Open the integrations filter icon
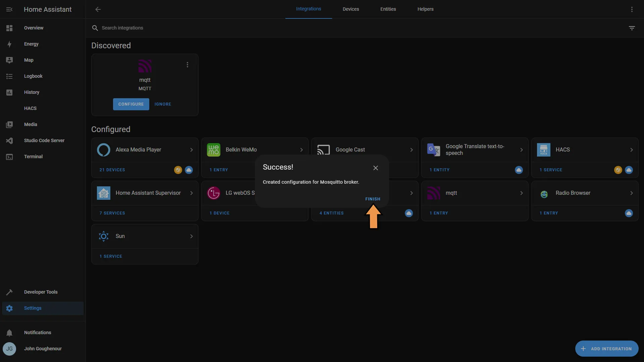The image size is (644, 362). (632, 28)
